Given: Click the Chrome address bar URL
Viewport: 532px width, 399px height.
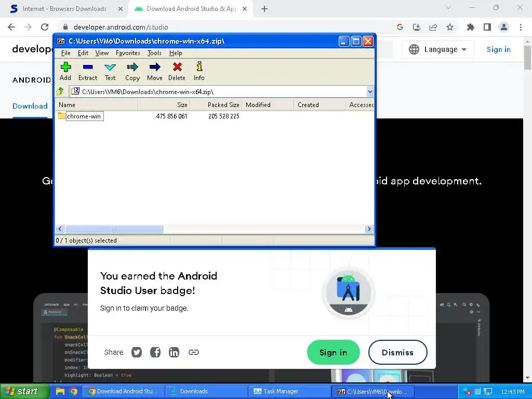Looking at the screenshot, I should pyautogui.click(x=121, y=27).
